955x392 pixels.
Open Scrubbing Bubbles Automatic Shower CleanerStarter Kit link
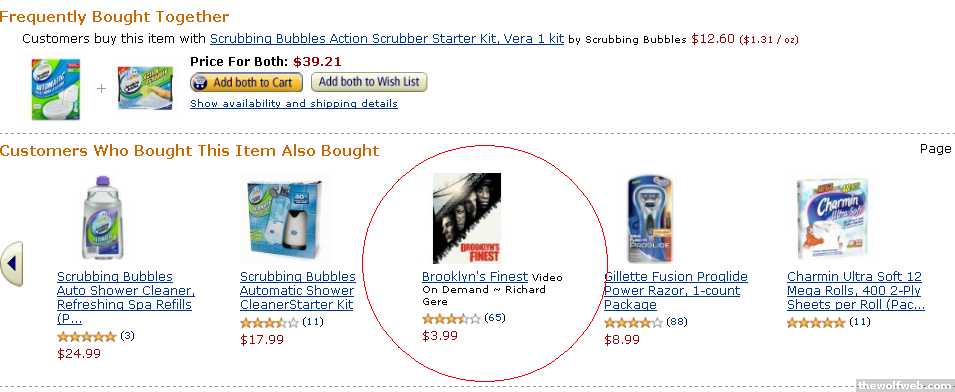click(297, 290)
